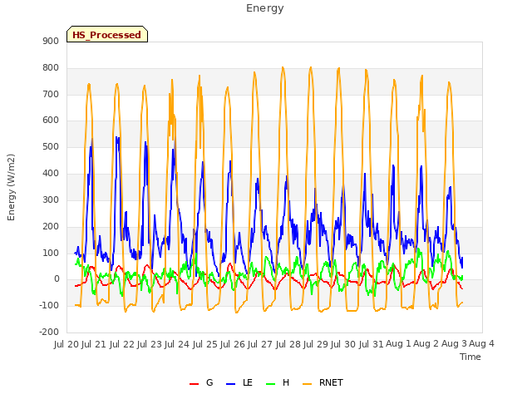
Task: Click the Energy chart title
Action: [265, 8]
